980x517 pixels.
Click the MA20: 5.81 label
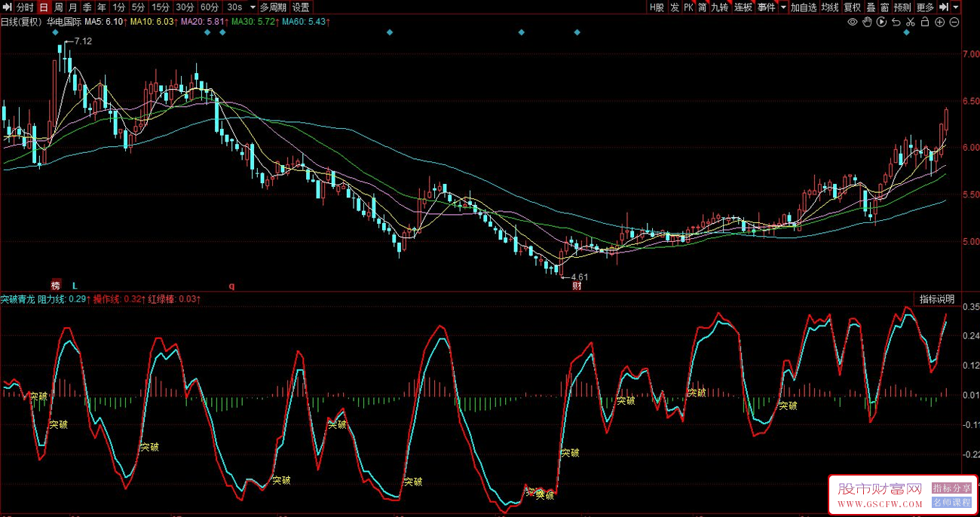[204, 22]
